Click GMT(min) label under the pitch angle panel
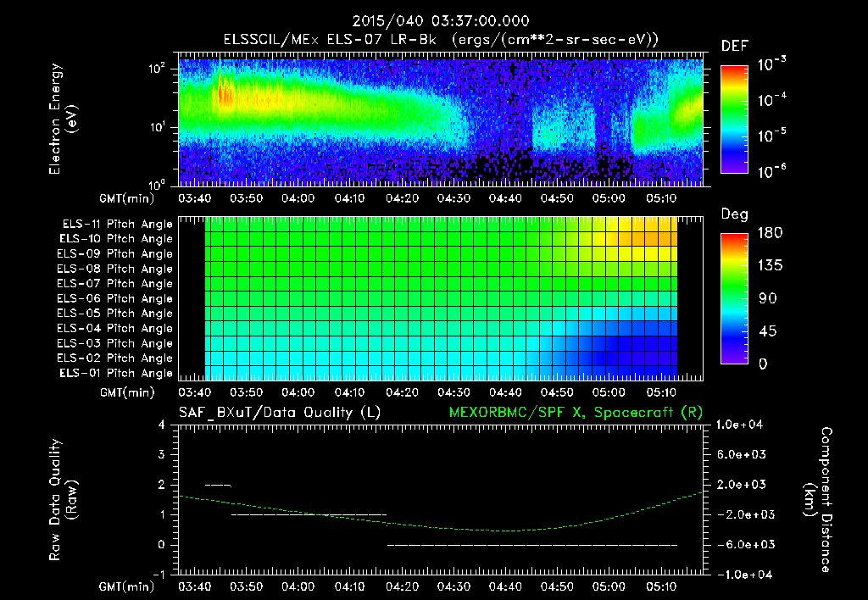This screenshot has height=600, width=868. click(127, 393)
